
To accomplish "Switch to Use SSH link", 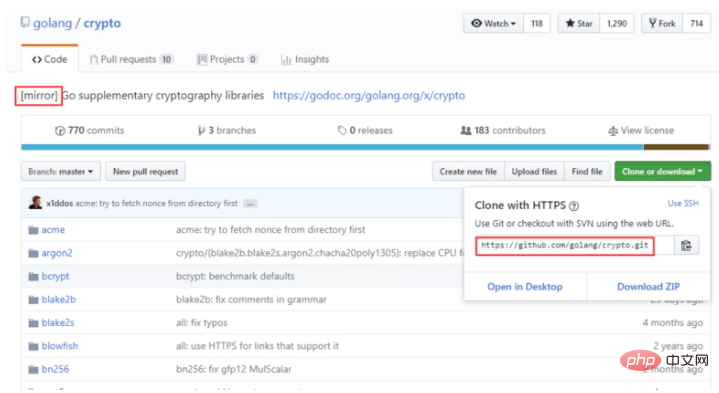I will point(683,203).
